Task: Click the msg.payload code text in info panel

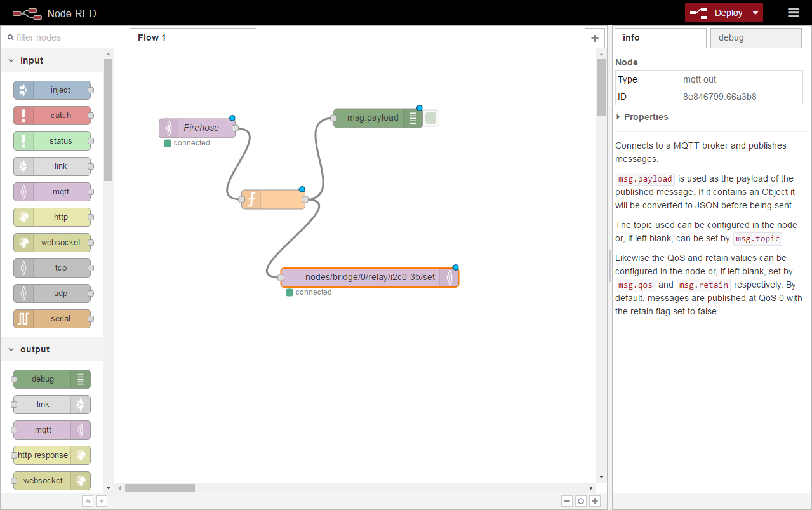Action: click(x=644, y=179)
